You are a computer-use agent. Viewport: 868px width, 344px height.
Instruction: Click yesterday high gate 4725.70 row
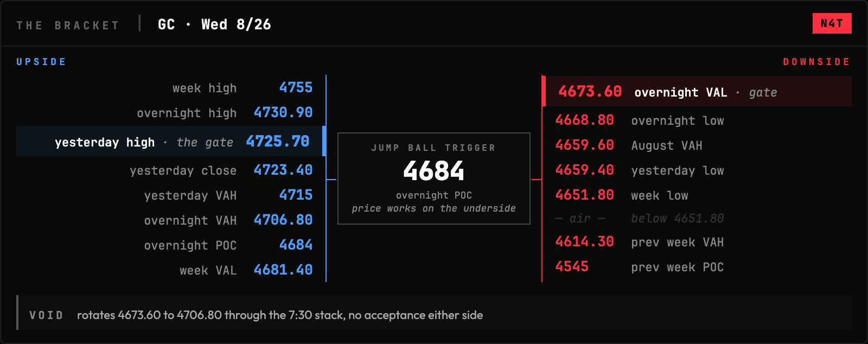(x=170, y=141)
